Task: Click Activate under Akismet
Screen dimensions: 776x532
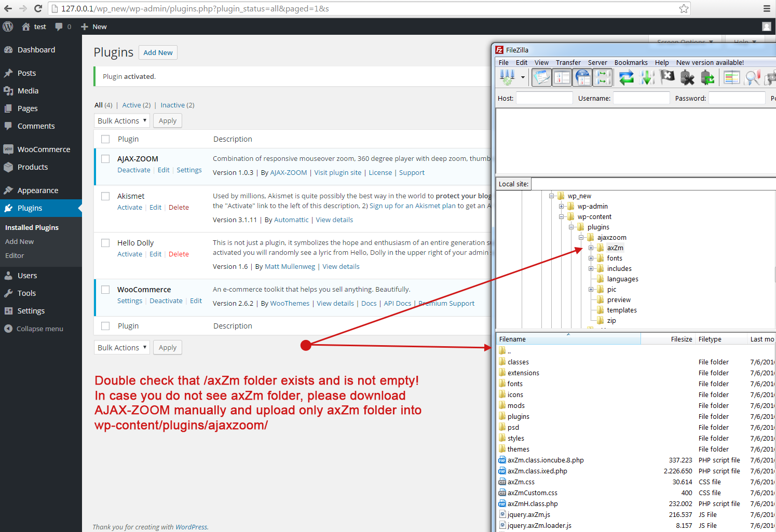Action: (x=130, y=208)
